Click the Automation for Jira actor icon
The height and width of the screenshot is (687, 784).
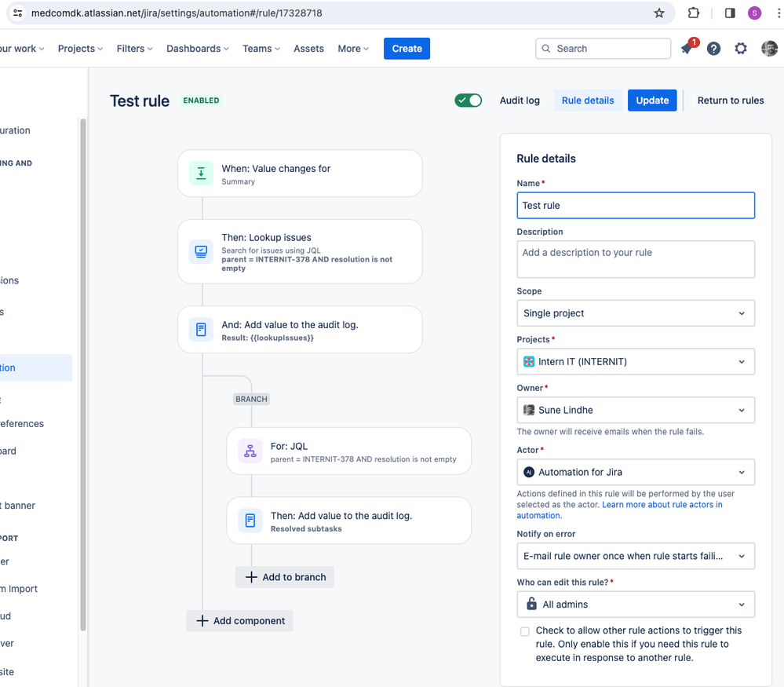coord(528,472)
